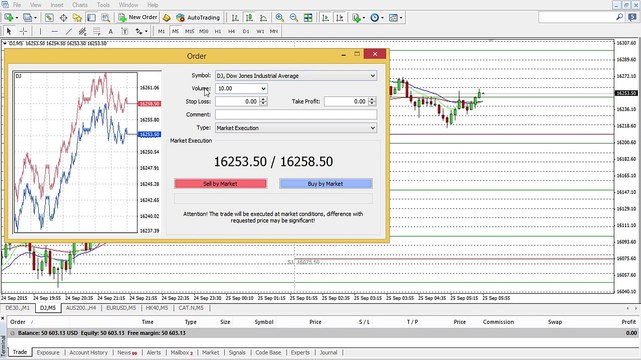
Task: Switch timeframe to M1
Action: click(x=161, y=31)
